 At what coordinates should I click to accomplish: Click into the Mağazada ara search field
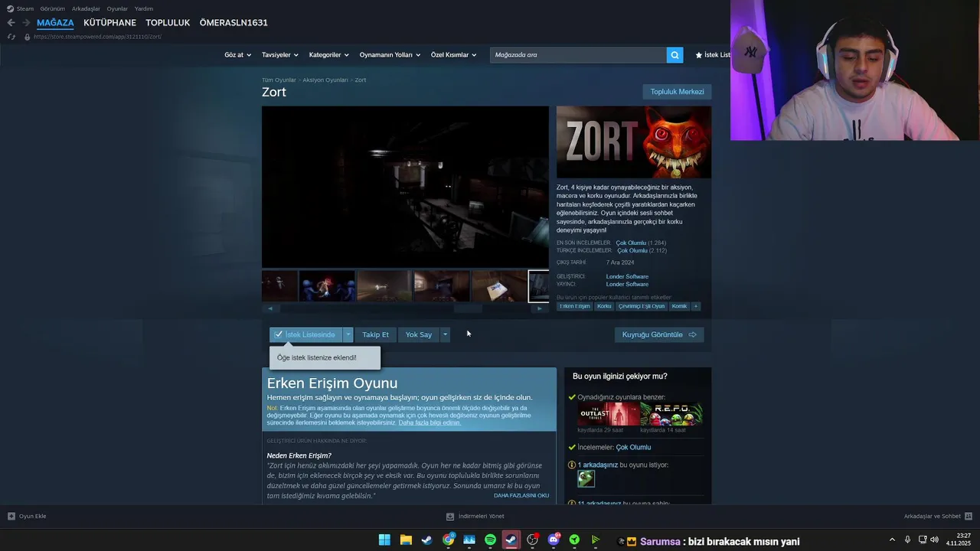(x=578, y=55)
